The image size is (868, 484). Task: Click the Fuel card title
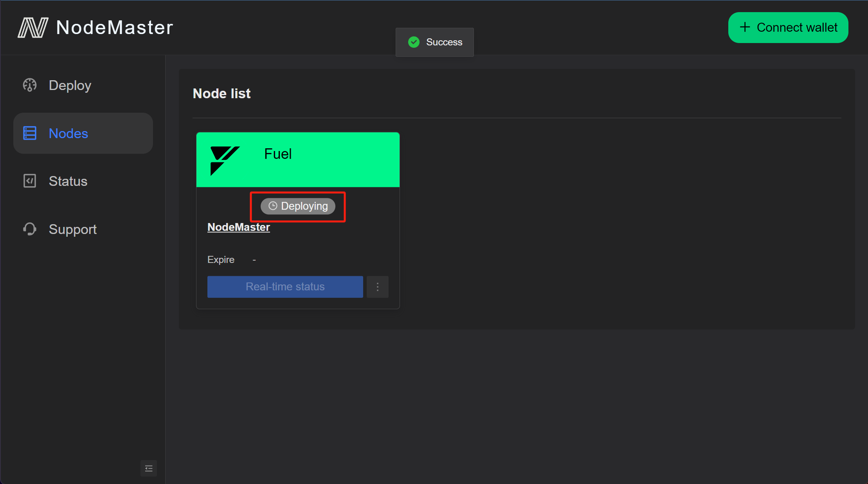click(278, 154)
